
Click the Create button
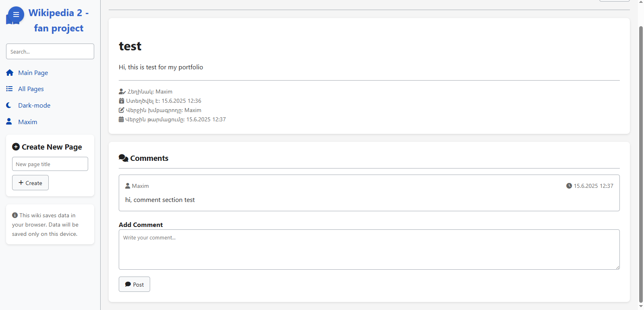30,183
